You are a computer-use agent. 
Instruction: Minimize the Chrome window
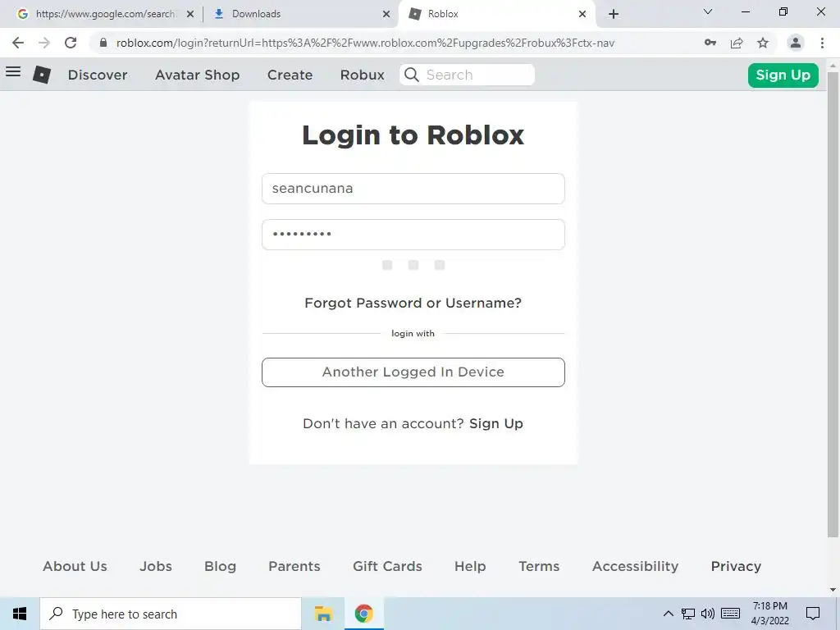(x=745, y=11)
